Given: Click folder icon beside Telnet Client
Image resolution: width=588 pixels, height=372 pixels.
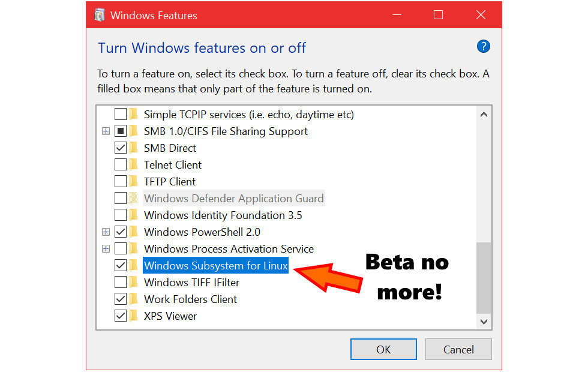Looking at the screenshot, I should [x=133, y=164].
